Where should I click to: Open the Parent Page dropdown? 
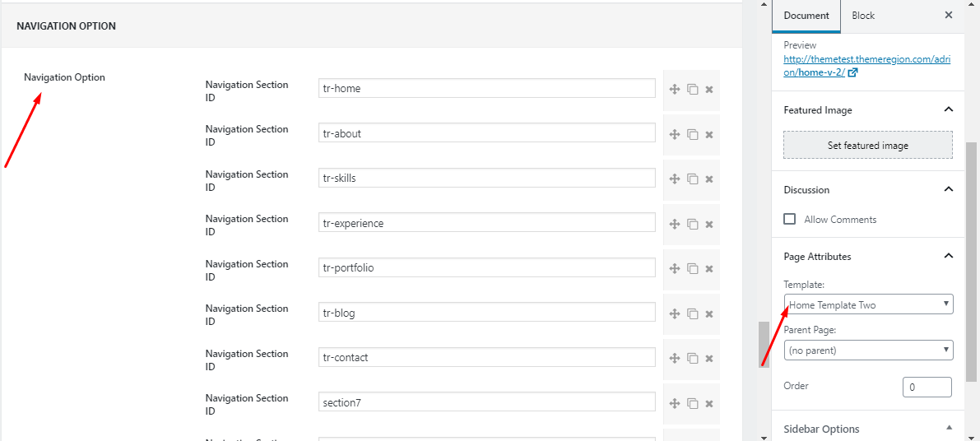coord(869,350)
